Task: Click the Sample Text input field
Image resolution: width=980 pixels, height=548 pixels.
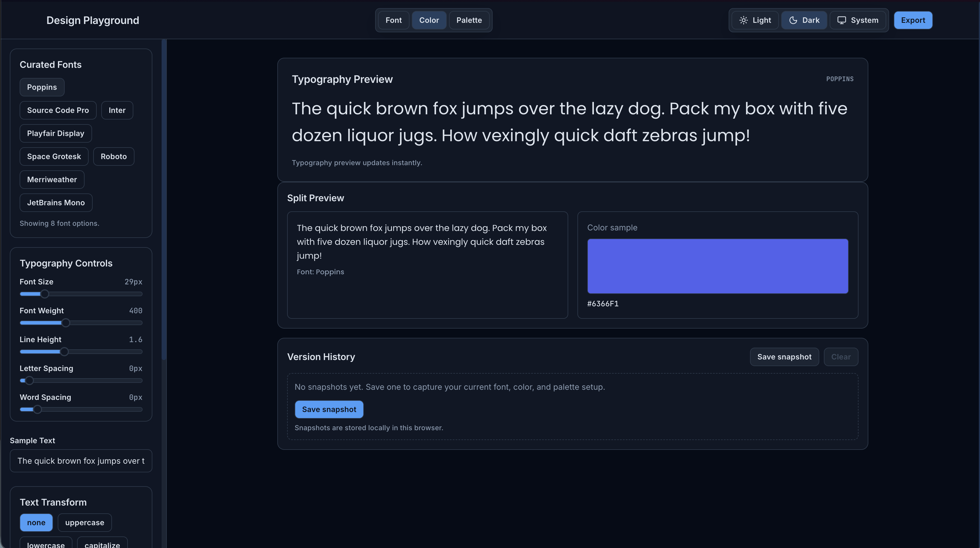Action: coord(81,461)
